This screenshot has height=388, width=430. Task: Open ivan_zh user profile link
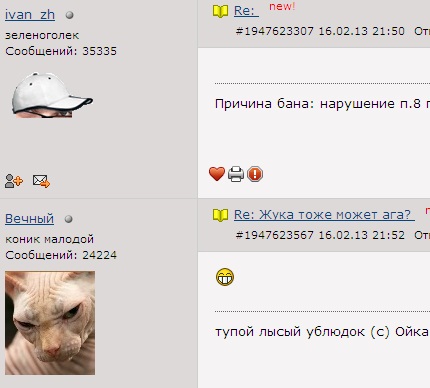tap(30, 15)
